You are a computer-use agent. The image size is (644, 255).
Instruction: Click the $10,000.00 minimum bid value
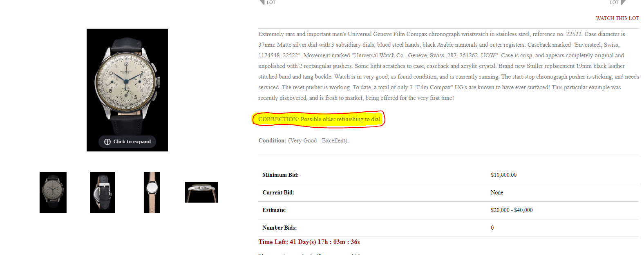(x=503, y=175)
